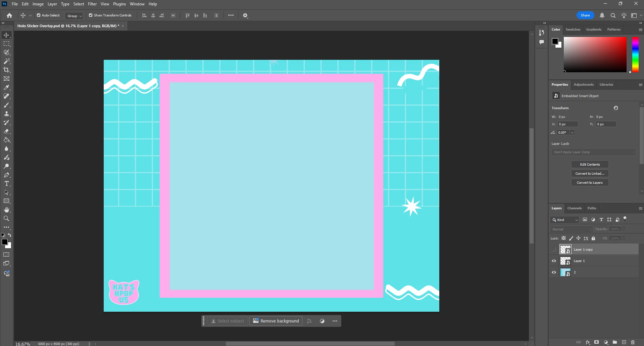
Task: Open Don't Apply Layer Comp dropdown
Action: pyautogui.click(x=594, y=152)
